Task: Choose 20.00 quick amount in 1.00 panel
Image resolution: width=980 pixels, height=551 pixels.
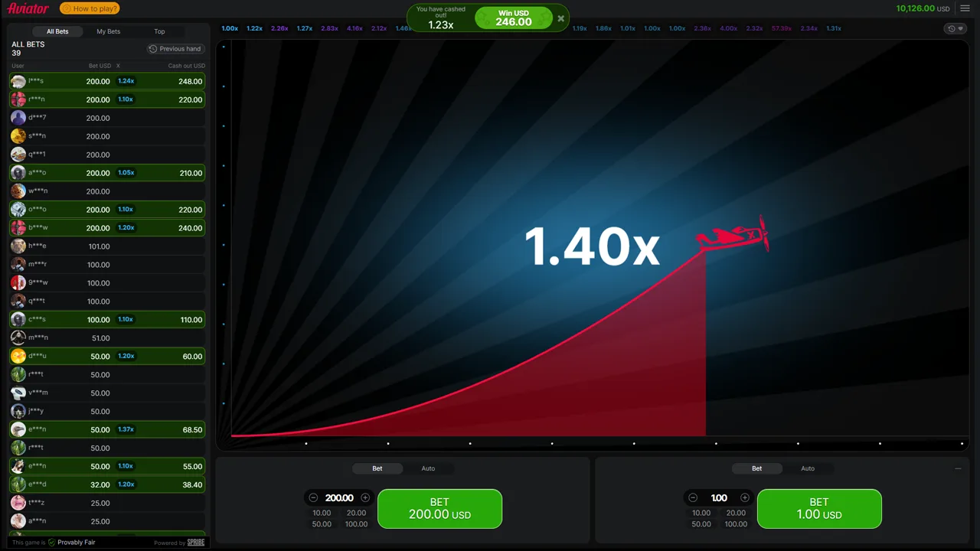Action: [736, 513]
